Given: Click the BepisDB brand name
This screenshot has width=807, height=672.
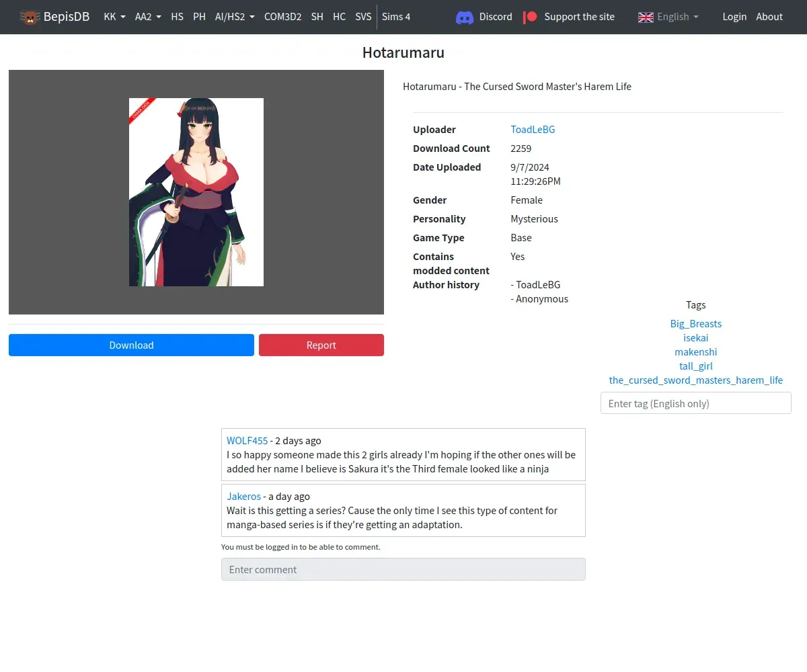Looking at the screenshot, I should point(67,17).
